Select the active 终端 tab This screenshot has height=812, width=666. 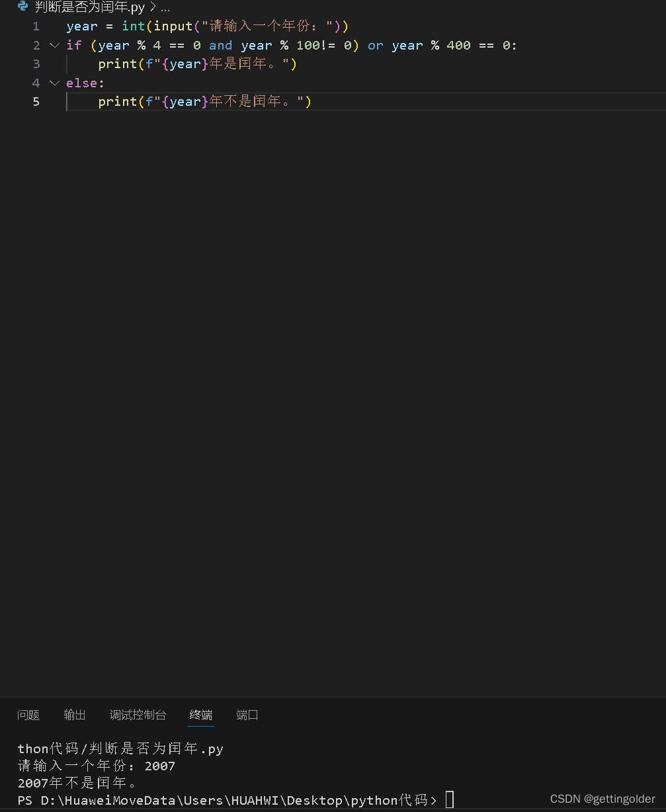pyautogui.click(x=200, y=715)
